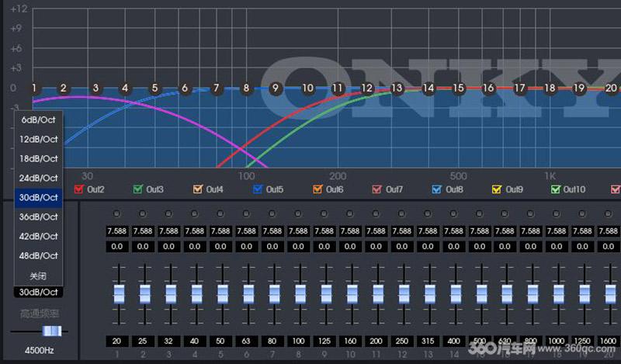The height and width of the screenshot is (364, 621).
Task: Click the 7.588 Q field of the 25 Hz band
Action: click(143, 231)
